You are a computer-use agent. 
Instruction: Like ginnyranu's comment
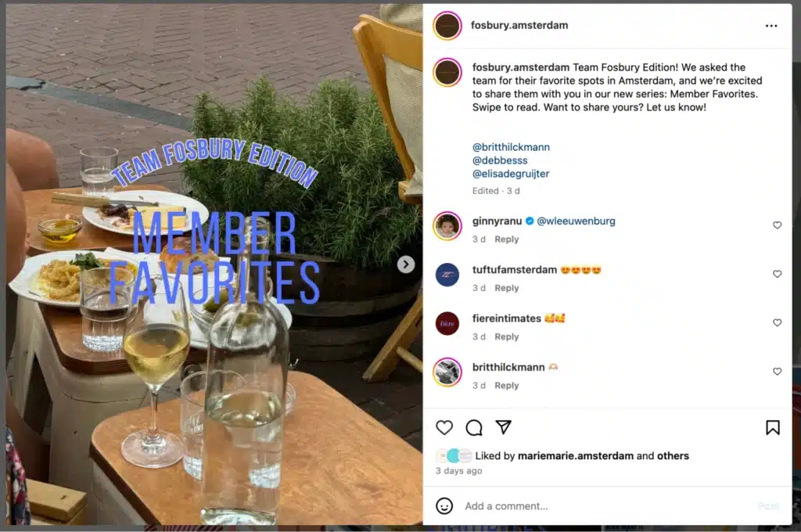777,225
